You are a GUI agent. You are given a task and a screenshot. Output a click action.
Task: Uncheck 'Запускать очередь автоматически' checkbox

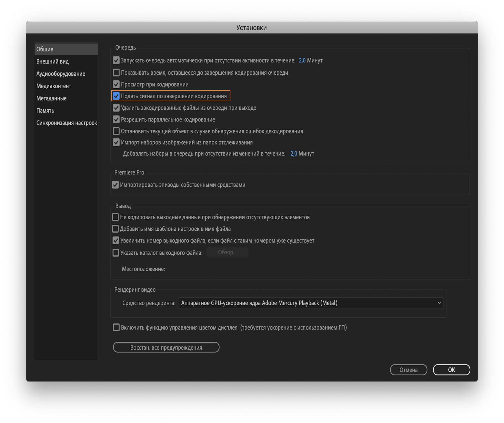(116, 60)
